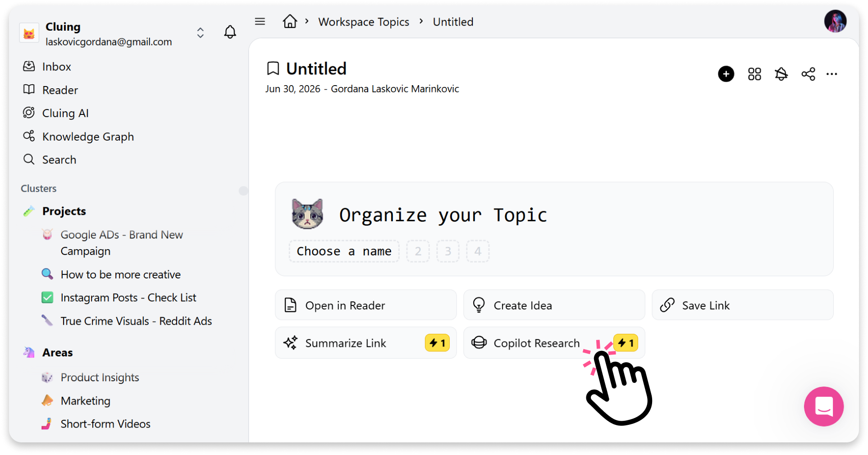Open the grid view icon
Viewport: 868px width, 455px height.
(x=754, y=74)
